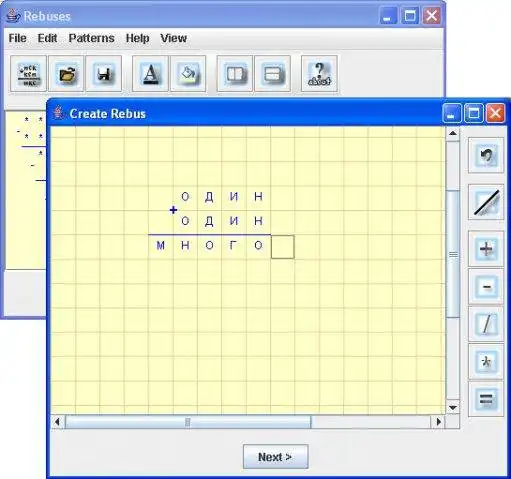
Task: Click the horizontal scrollbar left arrow
Action: pyautogui.click(x=57, y=422)
